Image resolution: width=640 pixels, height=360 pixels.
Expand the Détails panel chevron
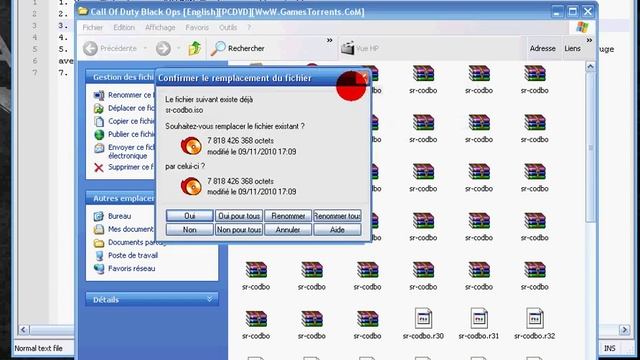point(210,299)
